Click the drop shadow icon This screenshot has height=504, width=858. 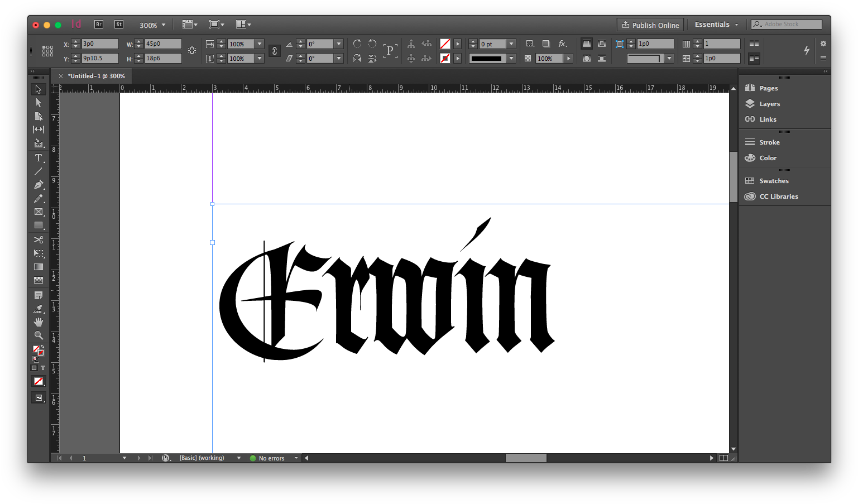click(546, 44)
